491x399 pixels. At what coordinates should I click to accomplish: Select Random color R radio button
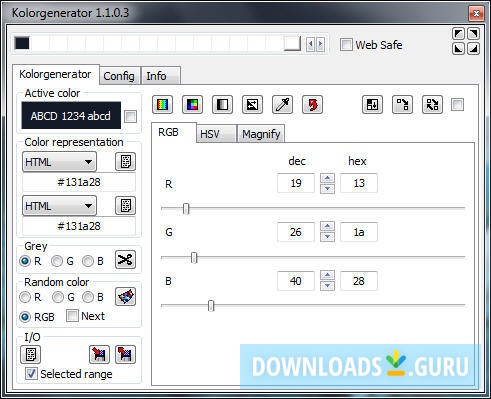pos(25,297)
